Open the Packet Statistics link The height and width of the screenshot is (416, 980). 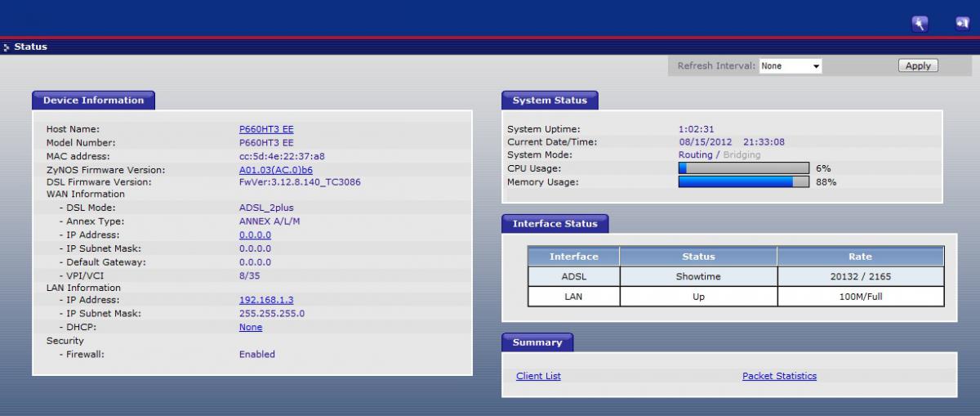coord(779,376)
